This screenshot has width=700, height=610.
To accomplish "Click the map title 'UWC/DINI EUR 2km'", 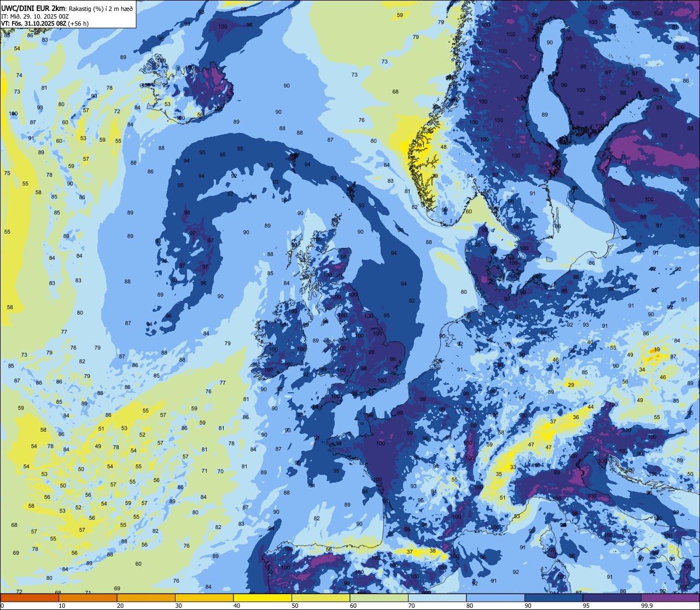I will pyautogui.click(x=32, y=8).
